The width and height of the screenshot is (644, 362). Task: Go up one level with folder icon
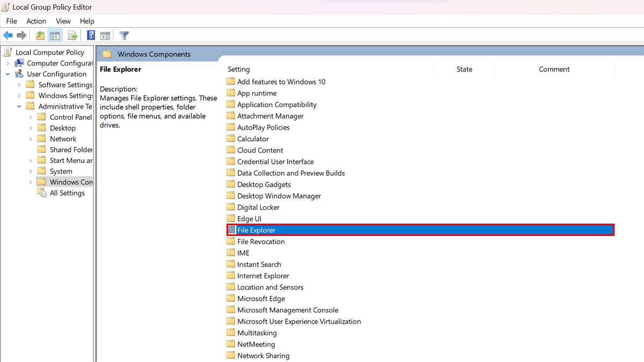tap(40, 35)
